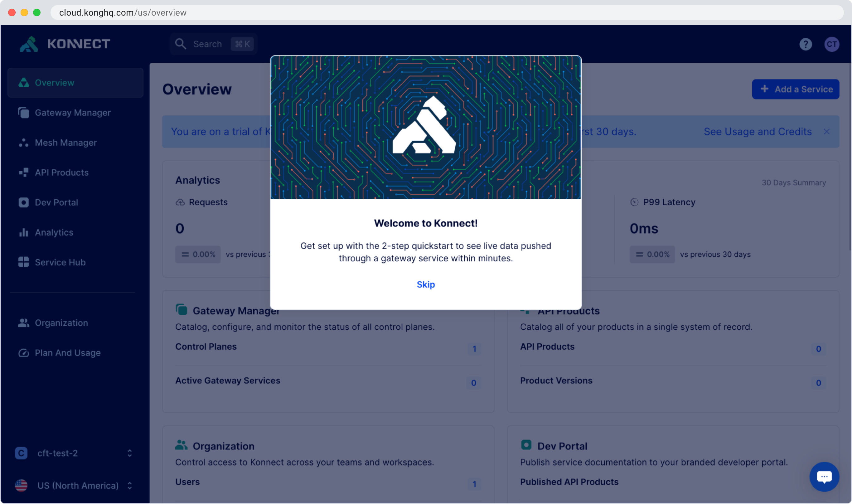852x504 pixels.
Task: Dismiss the trial banner with X
Action: tap(826, 132)
